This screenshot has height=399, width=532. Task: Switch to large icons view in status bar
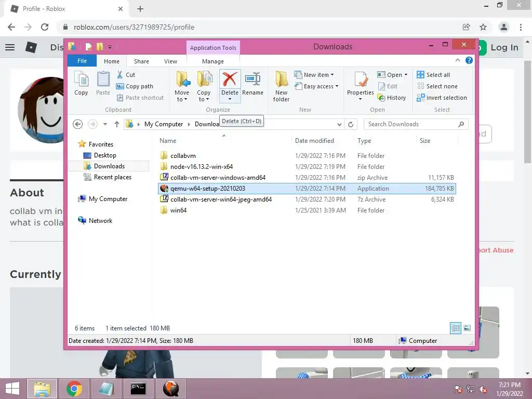[467, 328]
